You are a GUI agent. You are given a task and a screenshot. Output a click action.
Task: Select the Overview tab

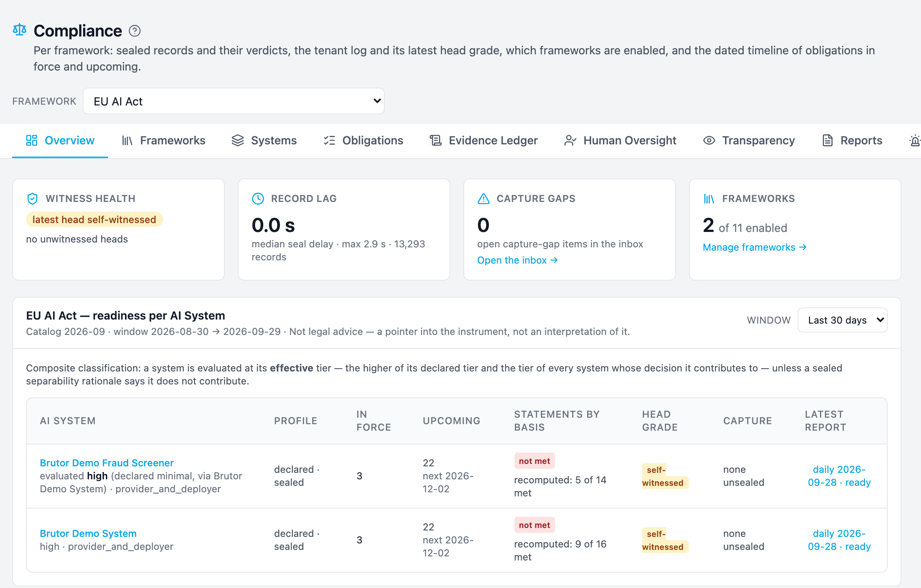(60, 141)
